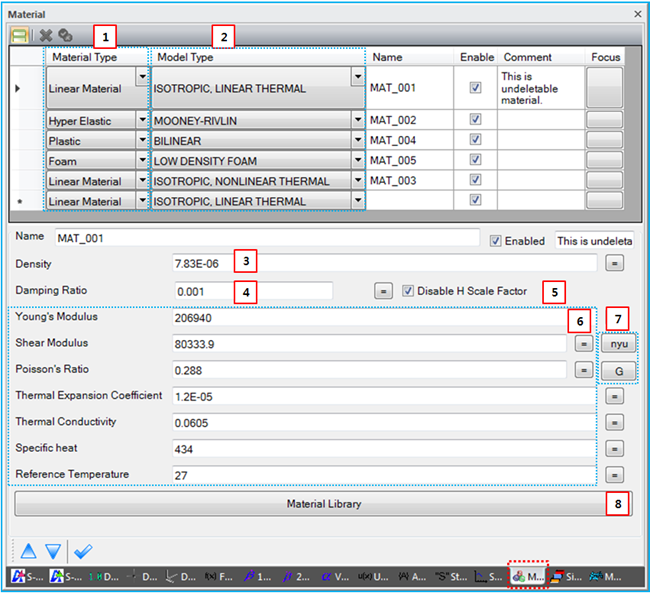This screenshot has height=593, width=650.
Task: Open LOW DENSITY FOAM model type dropdown
Action: 358,160
